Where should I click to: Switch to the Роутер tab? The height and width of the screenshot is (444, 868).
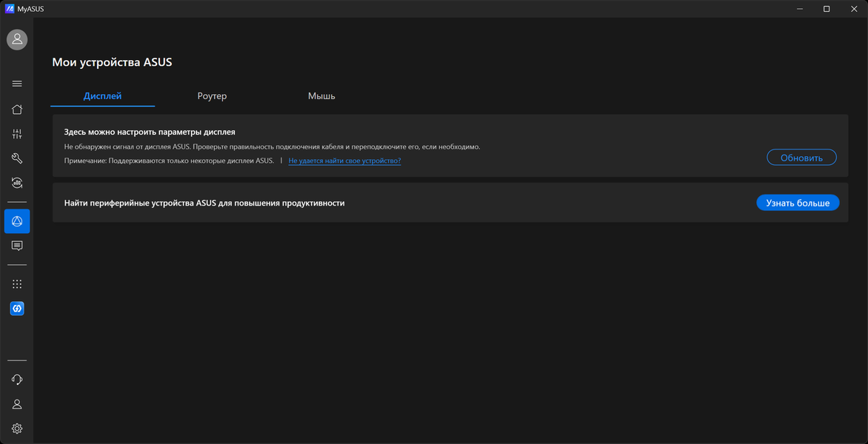tap(212, 96)
